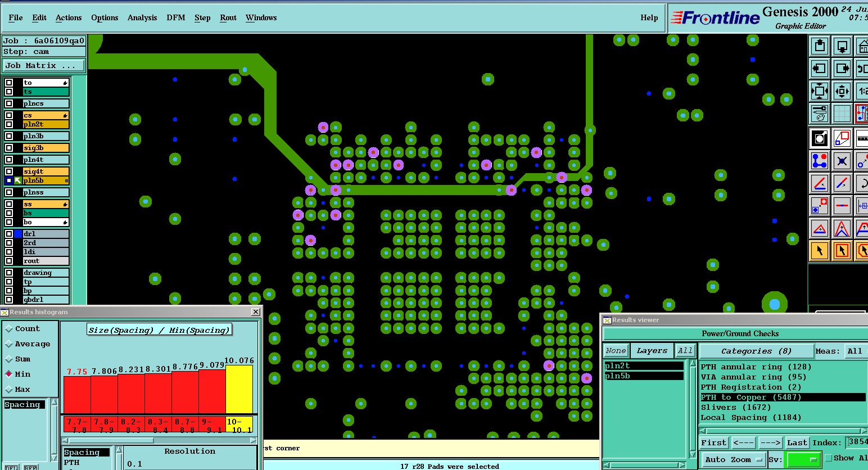Choose the arrow-in-rectangle select tool

tap(842, 251)
